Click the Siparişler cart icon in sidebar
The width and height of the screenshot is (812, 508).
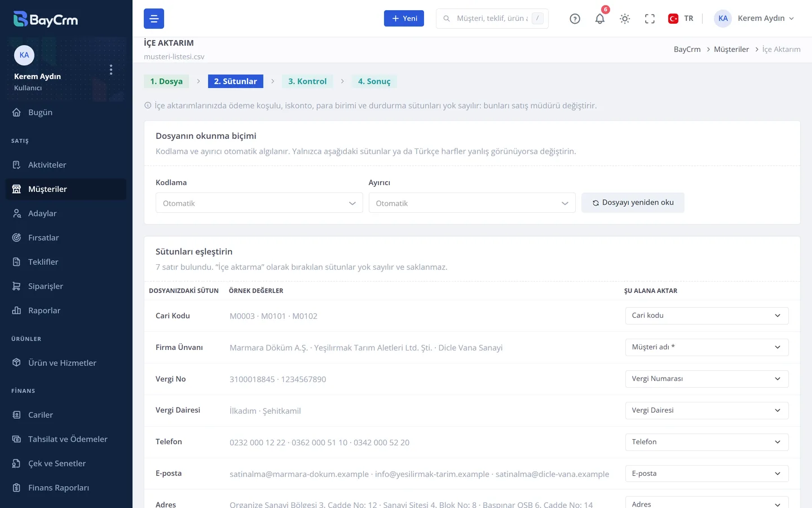point(17,286)
